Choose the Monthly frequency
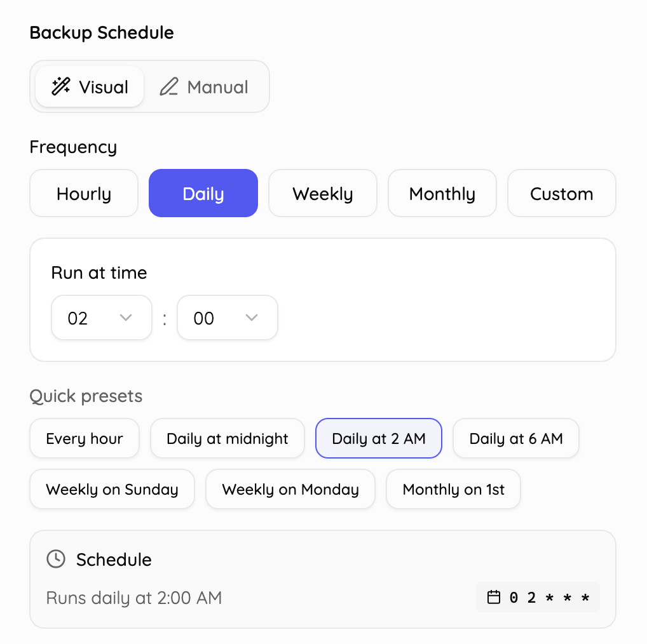The image size is (647, 644). pos(442,193)
